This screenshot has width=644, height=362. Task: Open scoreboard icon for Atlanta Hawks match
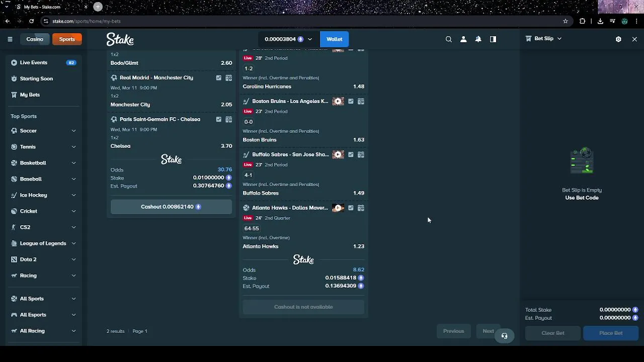tap(361, 208)
